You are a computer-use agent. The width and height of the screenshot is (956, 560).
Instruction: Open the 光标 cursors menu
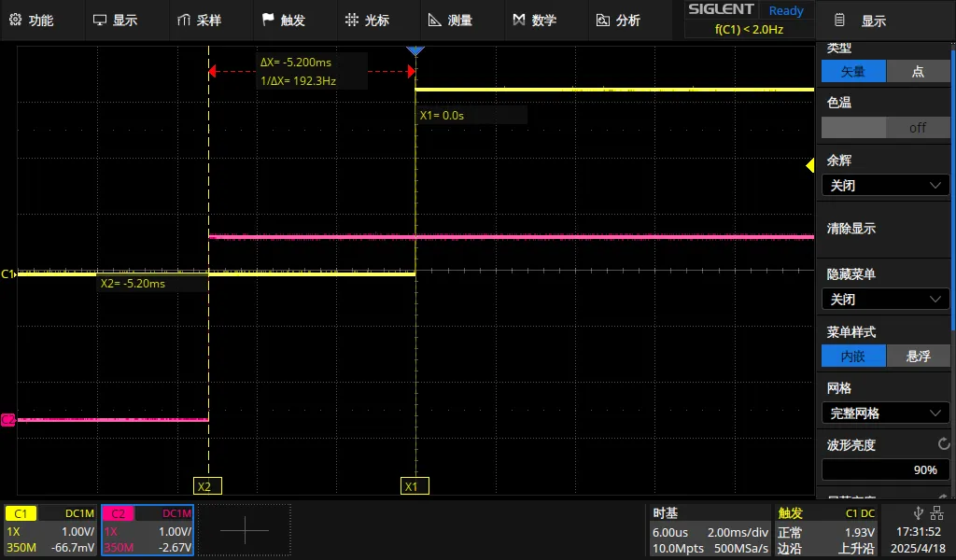(x=366, y=21)
